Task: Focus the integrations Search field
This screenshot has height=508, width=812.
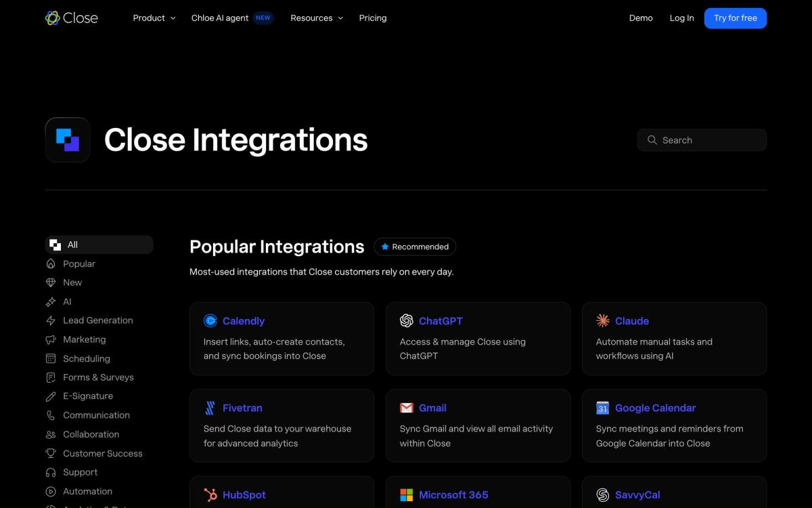Action: 702,140
